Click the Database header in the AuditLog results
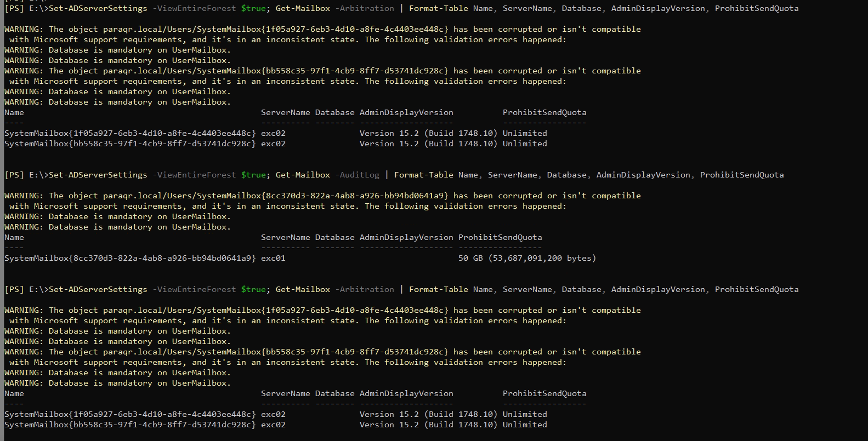 tap(334, 237)
